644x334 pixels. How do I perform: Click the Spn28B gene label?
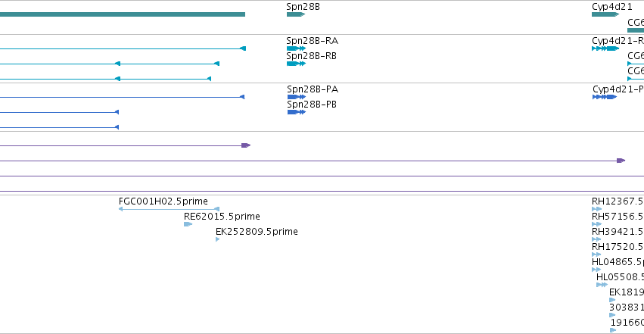tap(303, 7)
